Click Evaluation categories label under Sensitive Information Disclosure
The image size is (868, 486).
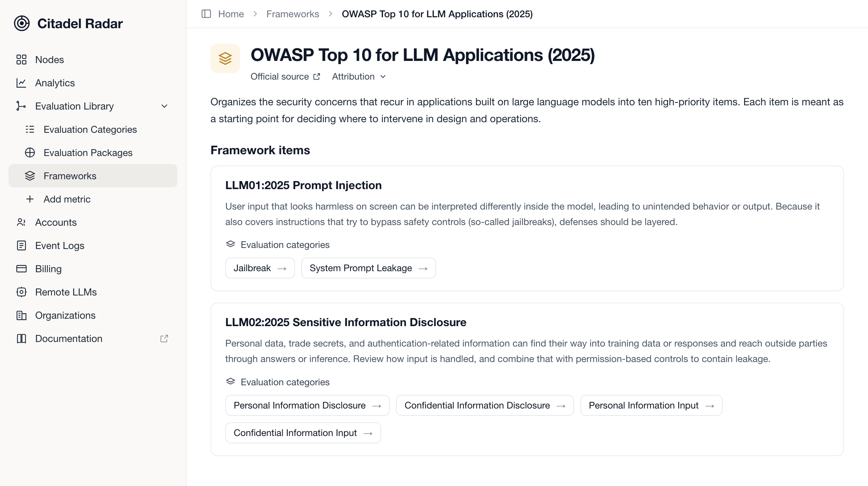click(285, 382)
